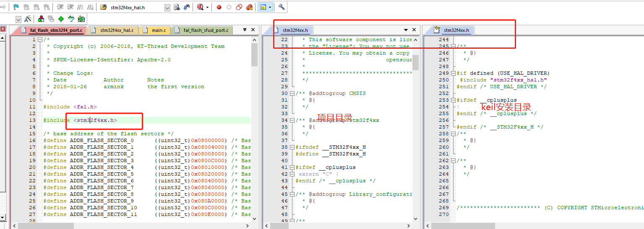Collapse Library_configuration comment block at line 45
644x229 pixels.
(x=292, y=194)
